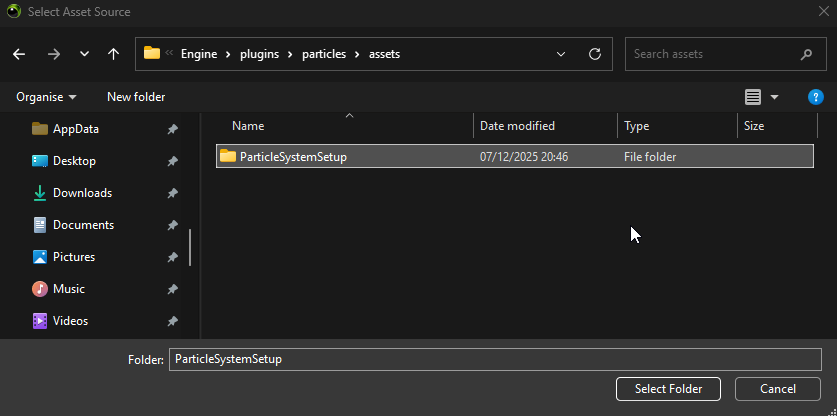Navigate to Engine in breadcrumb

(x=199, y=54)
